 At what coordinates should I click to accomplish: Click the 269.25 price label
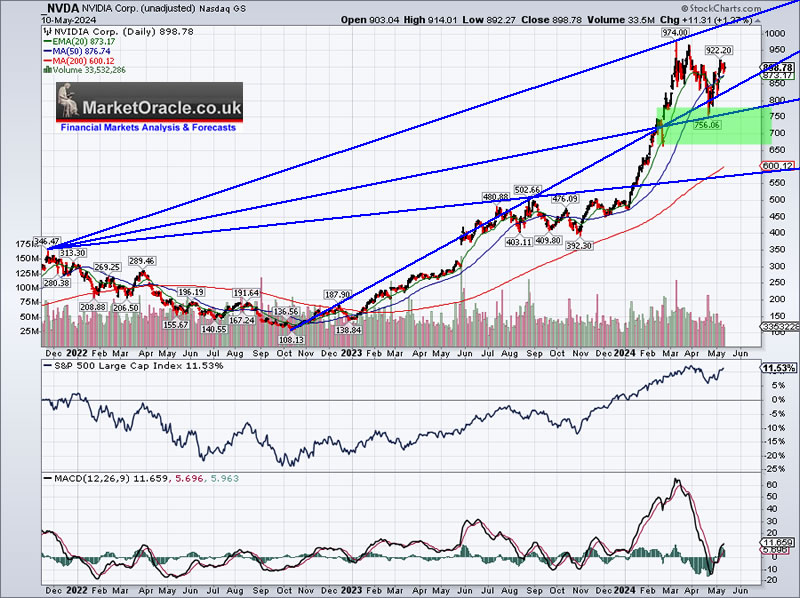107,267
